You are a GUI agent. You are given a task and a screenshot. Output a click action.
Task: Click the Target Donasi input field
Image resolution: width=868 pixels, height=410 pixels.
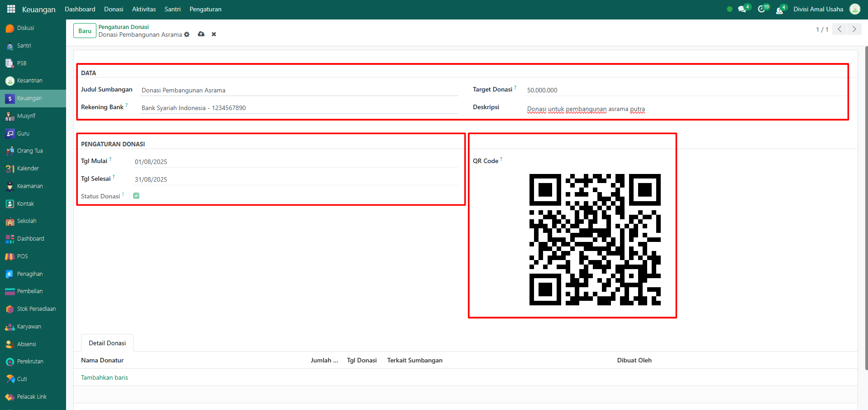pos(683,90)
